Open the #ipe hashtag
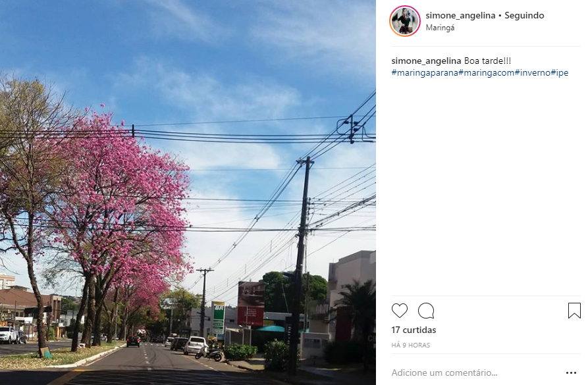588x385 pixels. [560, 73]
